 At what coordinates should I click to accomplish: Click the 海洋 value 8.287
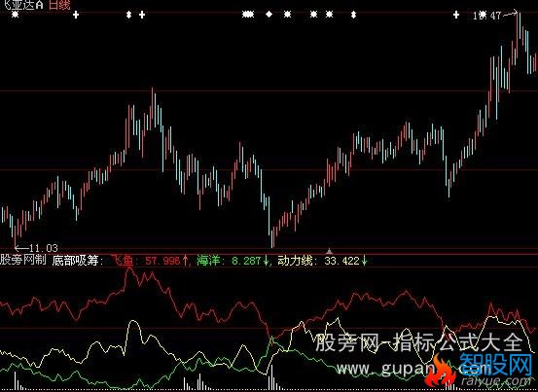coord(246,261)
